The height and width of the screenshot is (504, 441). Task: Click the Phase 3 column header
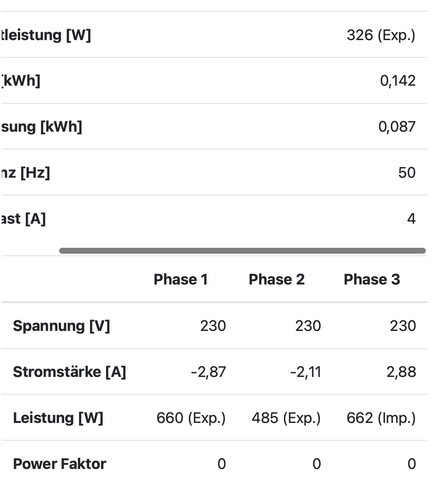(x=372, y=279)
